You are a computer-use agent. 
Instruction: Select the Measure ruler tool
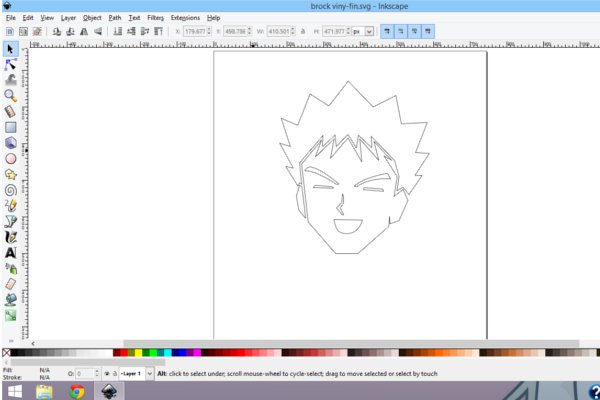pyautogui.click(x=10, y=111)
